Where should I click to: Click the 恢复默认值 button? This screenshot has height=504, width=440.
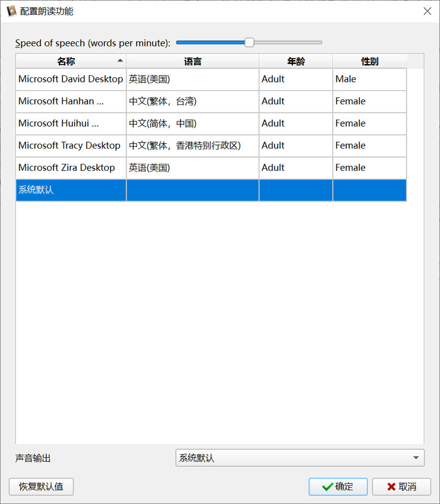[x=41, y=487]
